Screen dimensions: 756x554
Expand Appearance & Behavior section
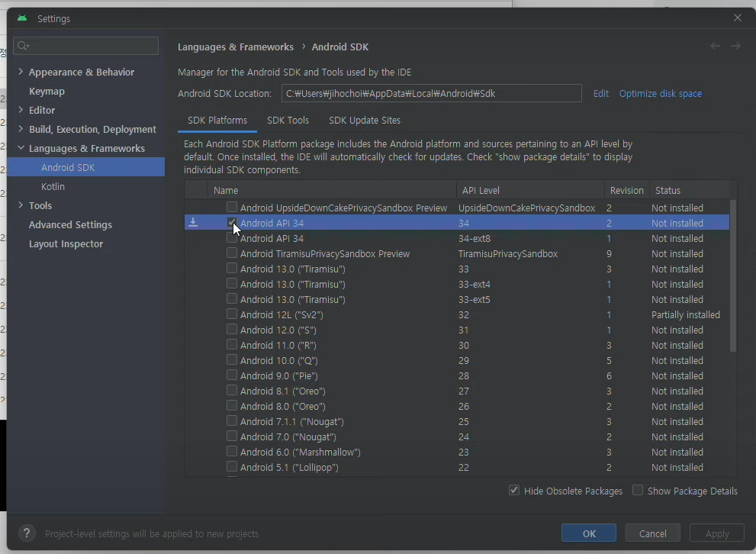(x=21, y=72)
